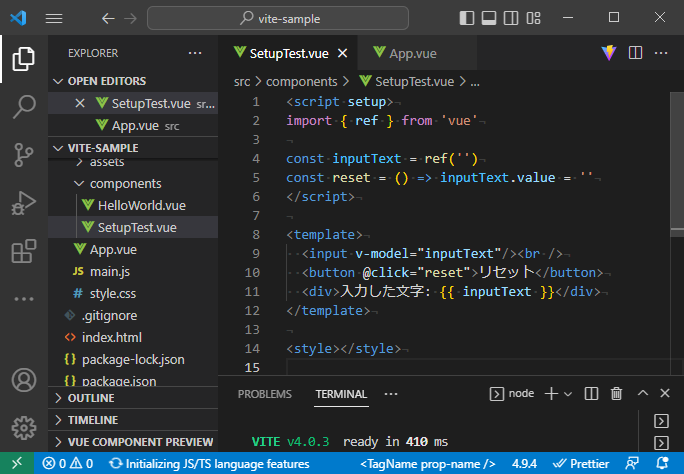Create a new terminal with plus icon
The height and width of the screenshot is (474, 684).
pos(551,393)
